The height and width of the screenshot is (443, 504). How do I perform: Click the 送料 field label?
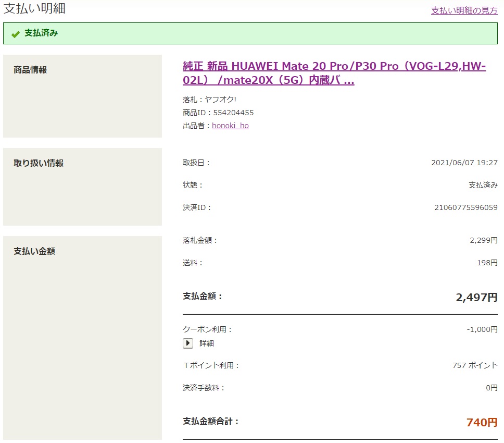[193, 263]
